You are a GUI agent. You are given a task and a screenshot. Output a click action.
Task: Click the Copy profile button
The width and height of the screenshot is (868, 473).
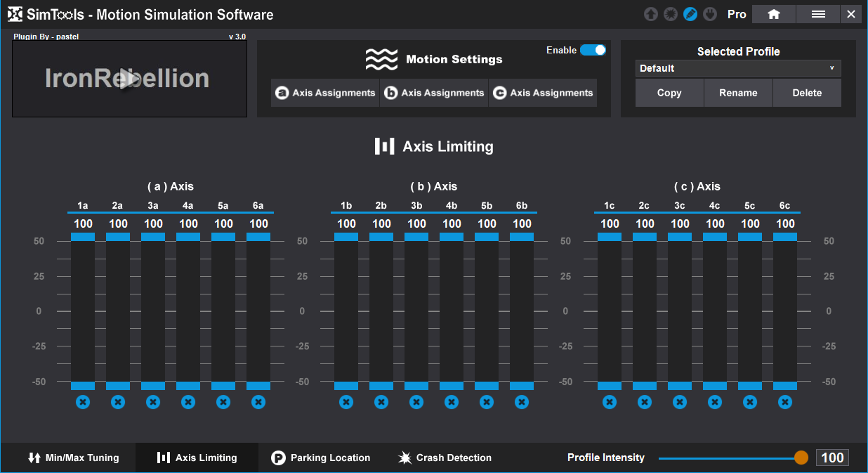tap(669, 93)
